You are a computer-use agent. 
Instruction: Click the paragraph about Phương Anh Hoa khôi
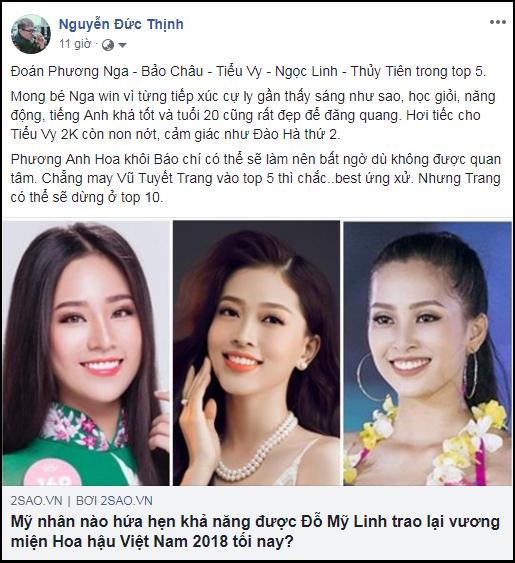pyautogui.click(x=256, y=178)
